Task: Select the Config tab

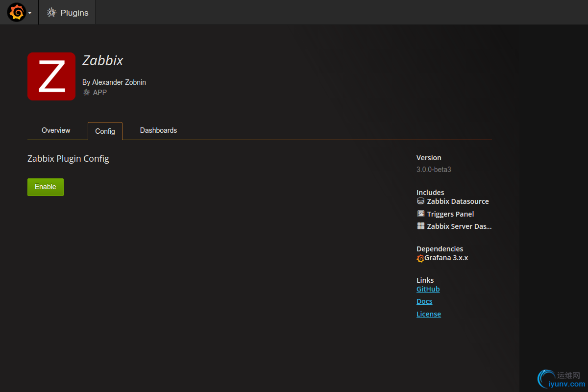Action: click(105, 131)
